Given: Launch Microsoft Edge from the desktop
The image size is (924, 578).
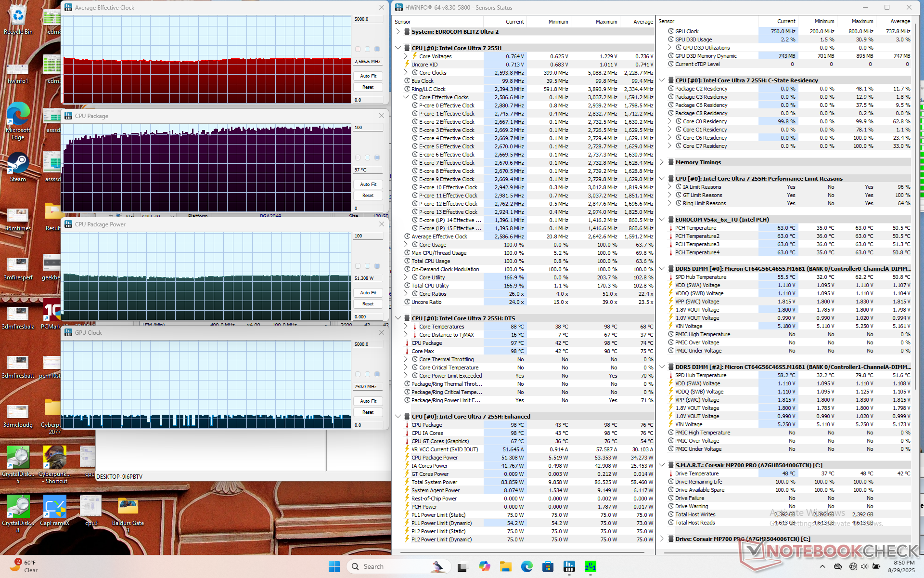Looking at the screenshot, I should pos(18,121).
